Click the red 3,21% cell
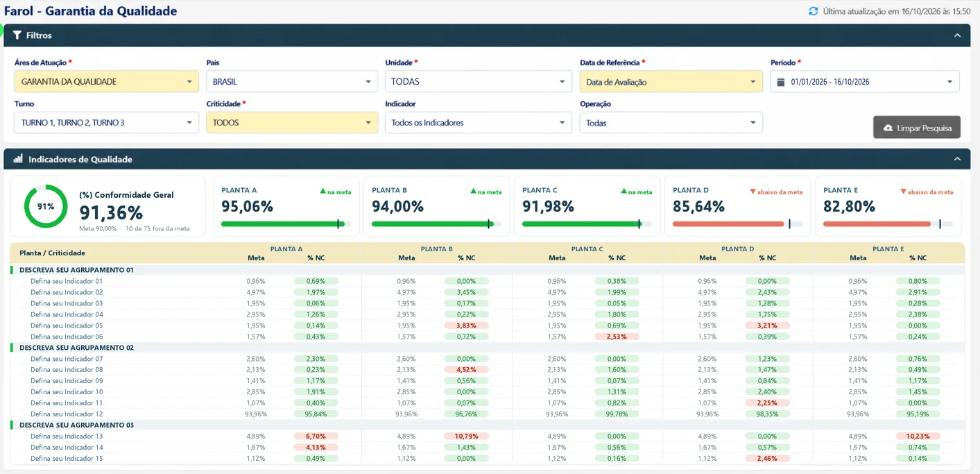 point(767,325)
